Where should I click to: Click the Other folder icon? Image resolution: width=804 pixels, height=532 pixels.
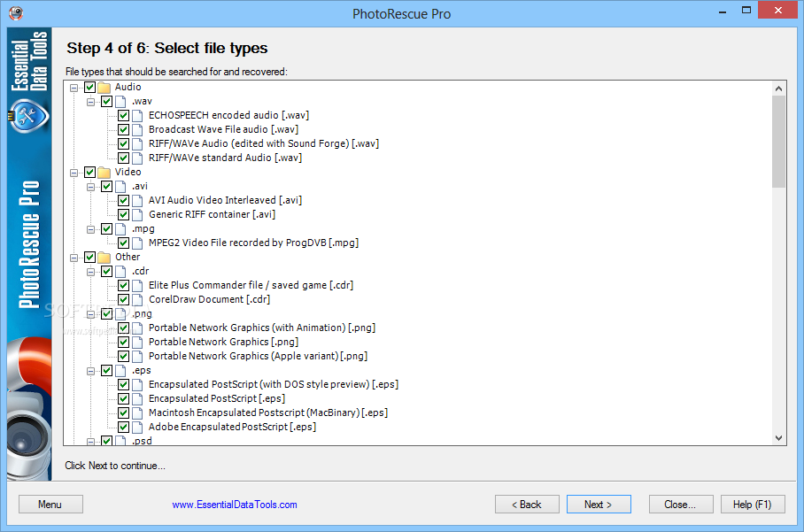click(x=104, y=258)
